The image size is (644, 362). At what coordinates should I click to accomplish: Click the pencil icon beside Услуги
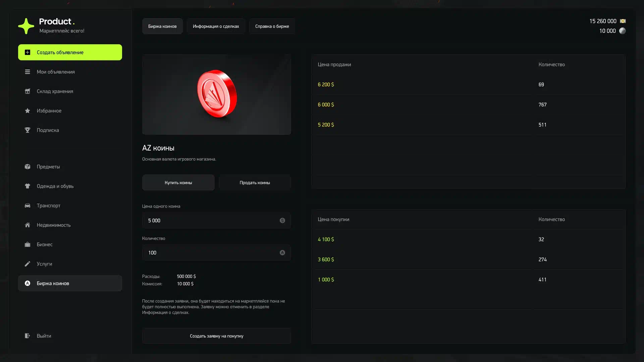click(x=28, y=264)
